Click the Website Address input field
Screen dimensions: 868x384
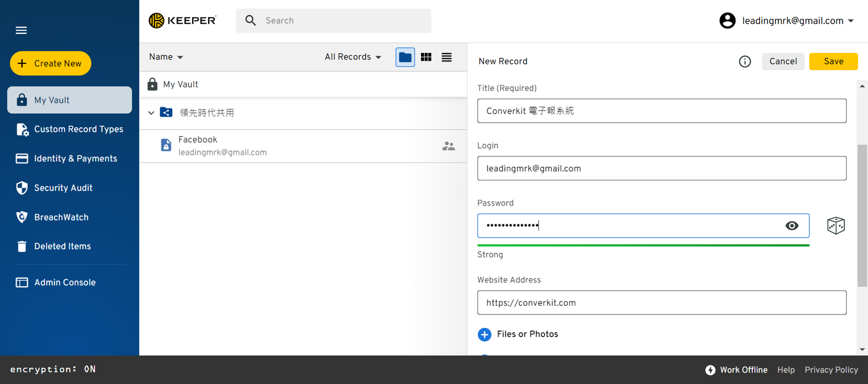[x=662, y=303]
